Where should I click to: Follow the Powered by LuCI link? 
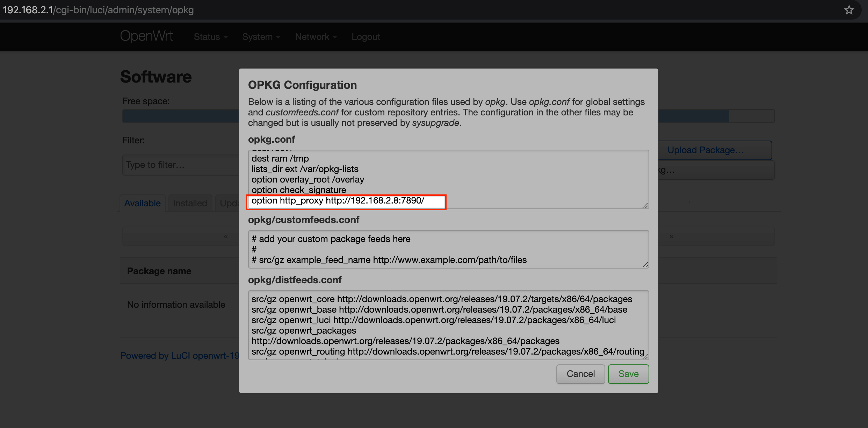(179, 355)
